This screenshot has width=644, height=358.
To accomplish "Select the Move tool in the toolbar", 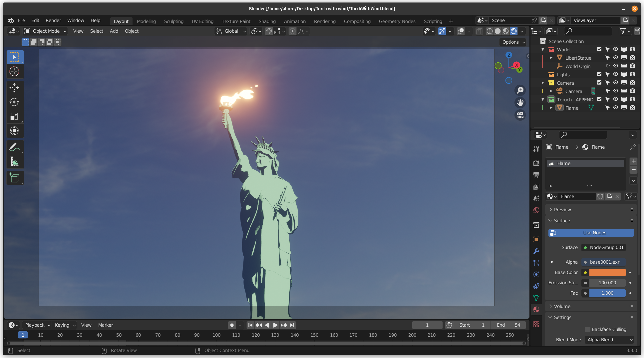I will [x=15, y=88].
